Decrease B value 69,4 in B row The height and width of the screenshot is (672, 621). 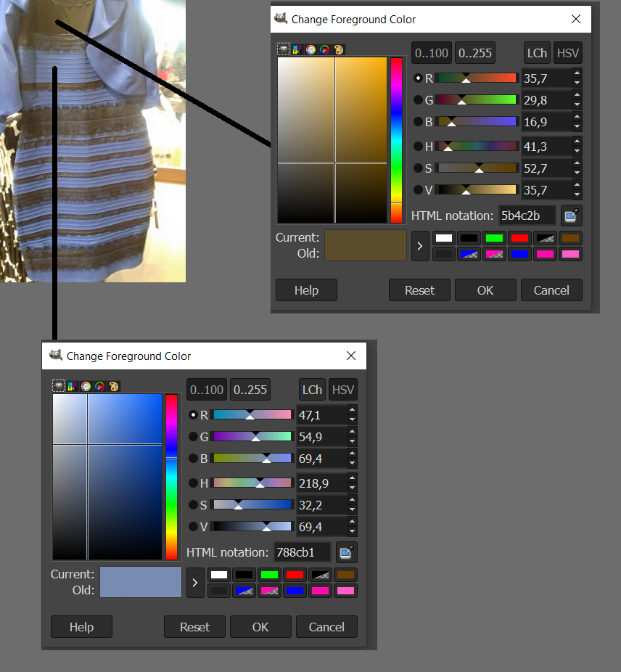click(x=352, y=463)
